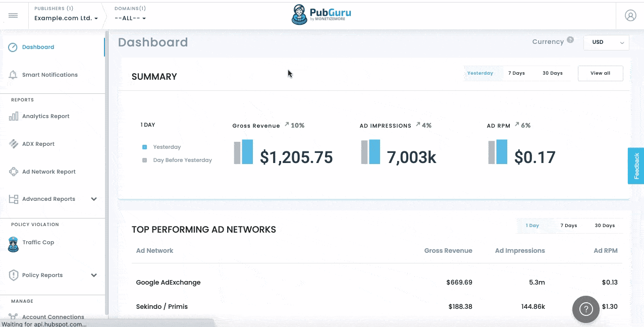Open Smart Notifications

click(50, 75)
